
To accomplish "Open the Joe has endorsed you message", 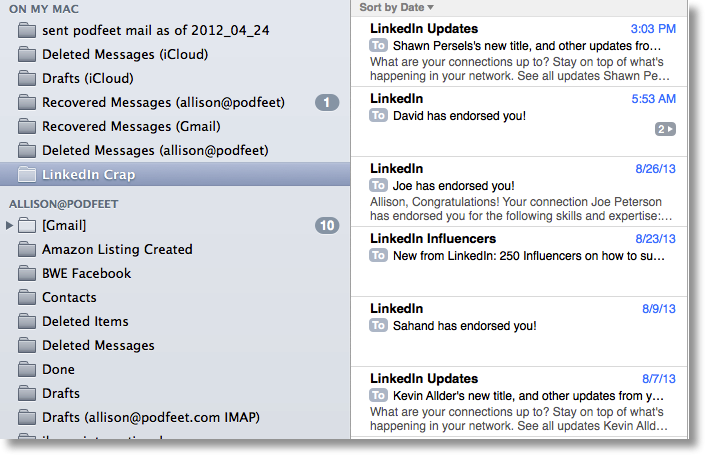I will (520, 192).
